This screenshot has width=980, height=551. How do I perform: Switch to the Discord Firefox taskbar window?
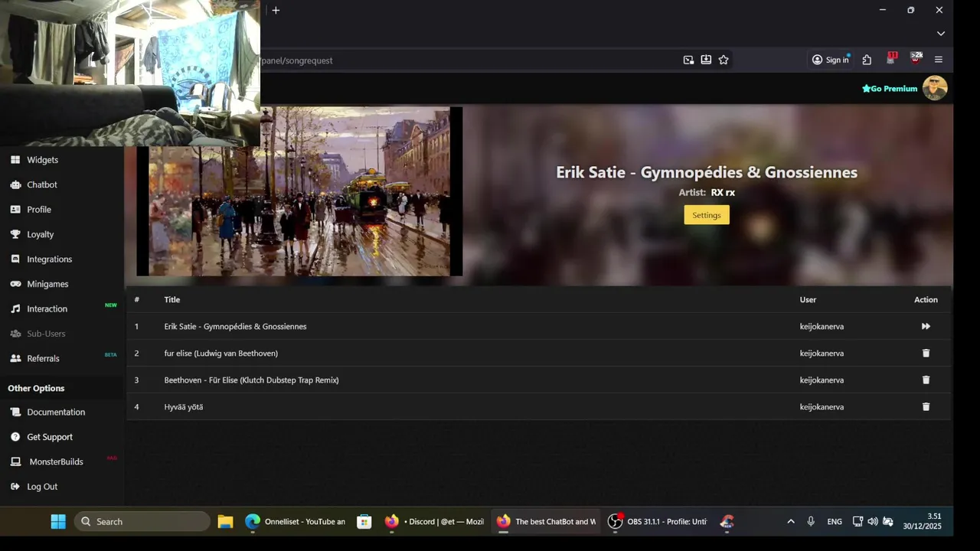434,521
